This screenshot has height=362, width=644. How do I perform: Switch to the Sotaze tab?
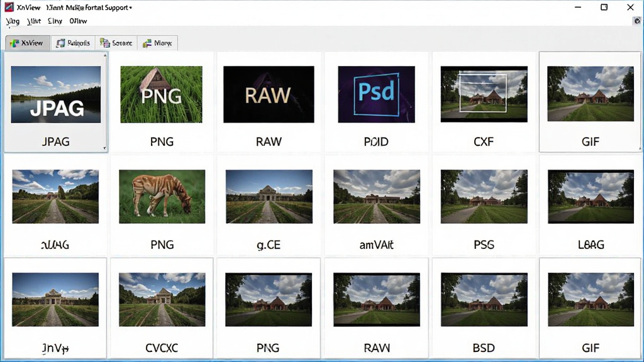116,43
